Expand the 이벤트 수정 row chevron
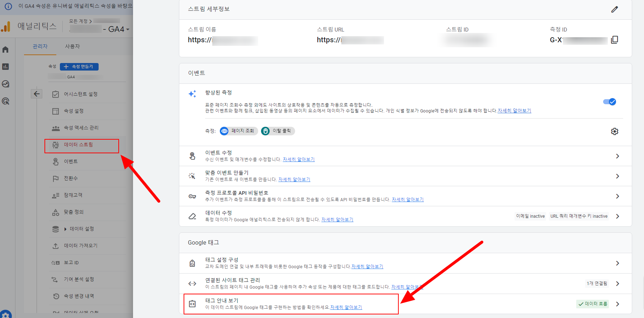 (x=617, y=156)
